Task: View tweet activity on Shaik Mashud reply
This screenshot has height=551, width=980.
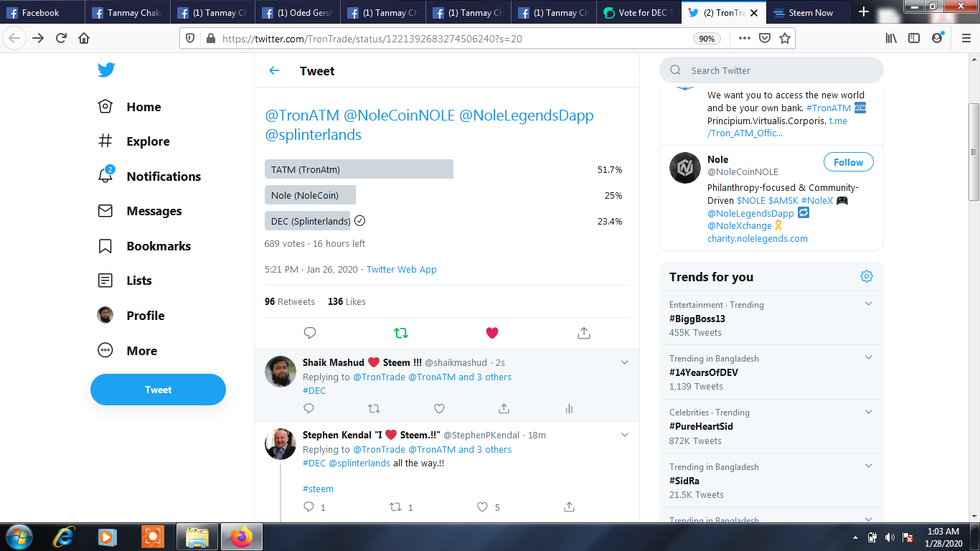Action: tap(569, 408)
